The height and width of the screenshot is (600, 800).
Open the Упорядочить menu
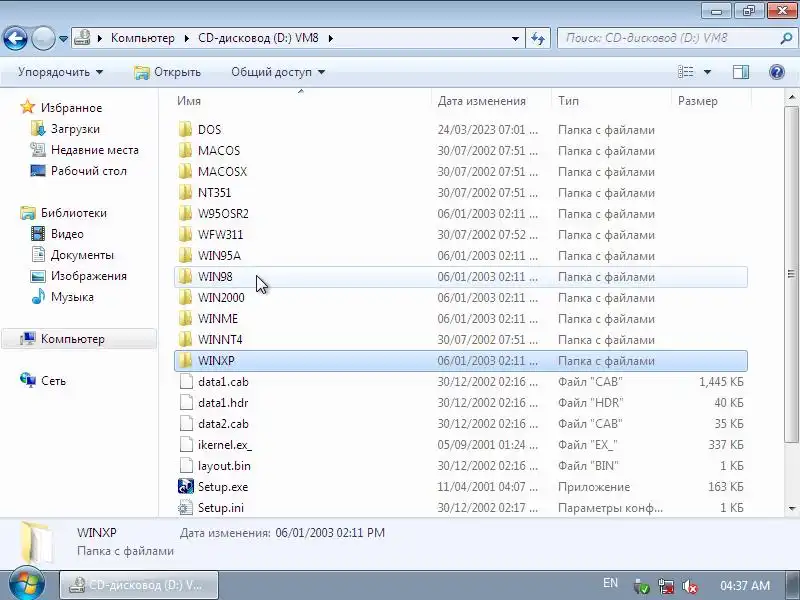[x=60, y=72]
